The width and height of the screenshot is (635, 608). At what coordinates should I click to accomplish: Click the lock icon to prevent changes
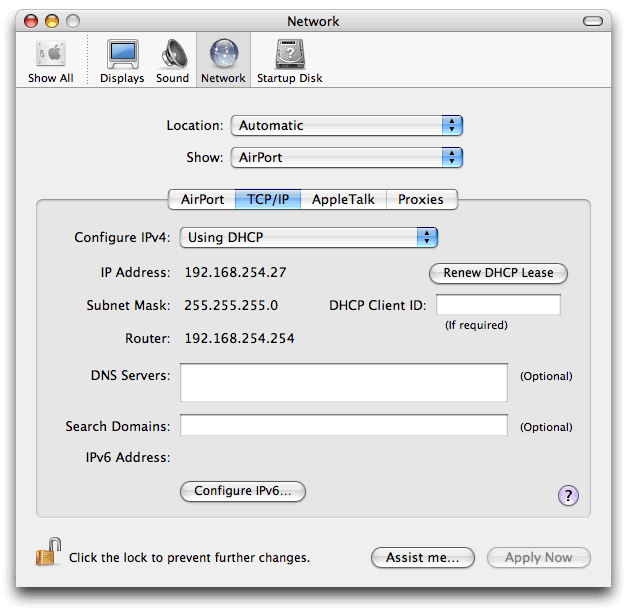[x=47, y=553]
